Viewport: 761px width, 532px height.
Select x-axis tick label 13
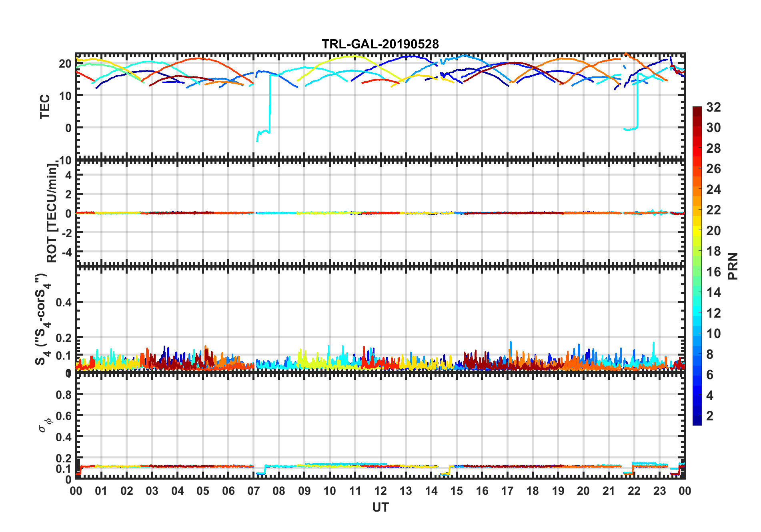406,491
